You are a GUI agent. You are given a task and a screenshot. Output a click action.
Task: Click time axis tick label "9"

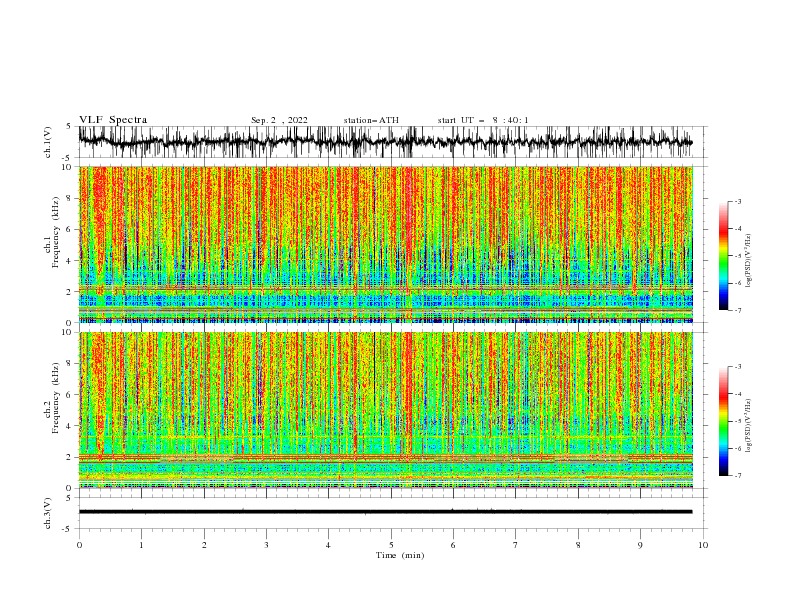click(640, 545)
